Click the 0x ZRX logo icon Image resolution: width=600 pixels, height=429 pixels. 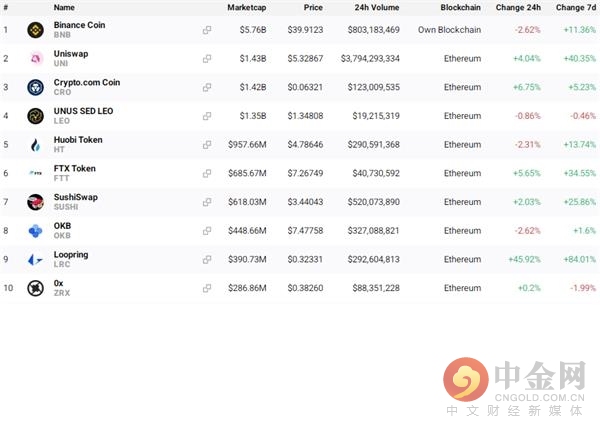coord(35,288)
